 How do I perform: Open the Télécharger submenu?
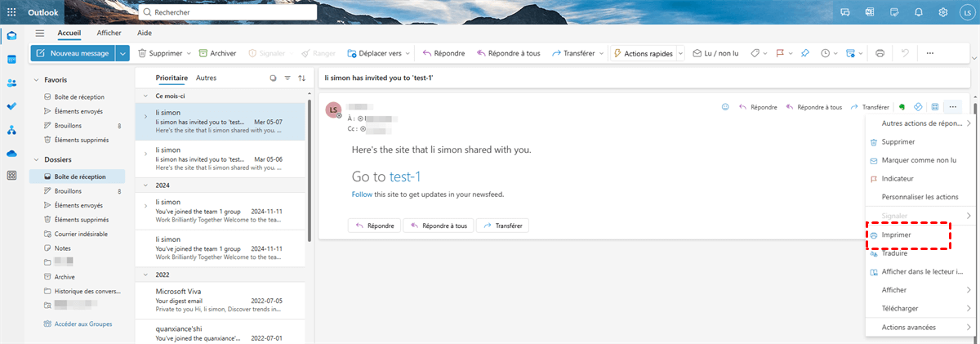[920, 308]
